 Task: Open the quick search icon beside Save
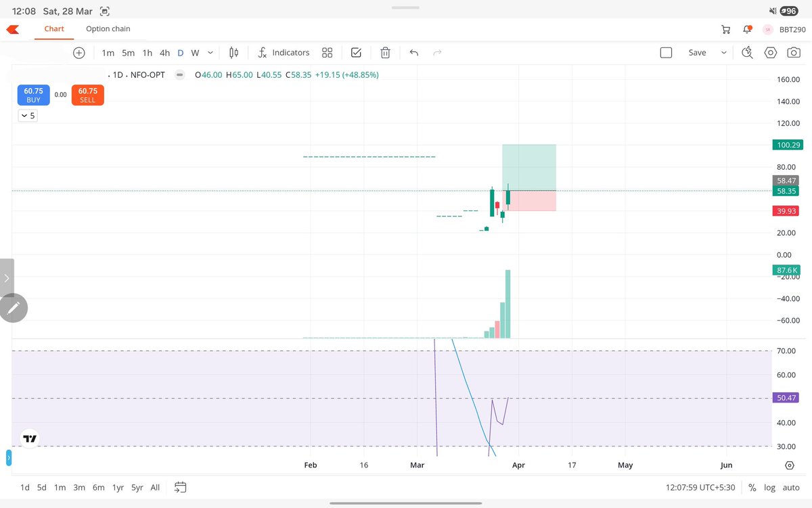748,53
